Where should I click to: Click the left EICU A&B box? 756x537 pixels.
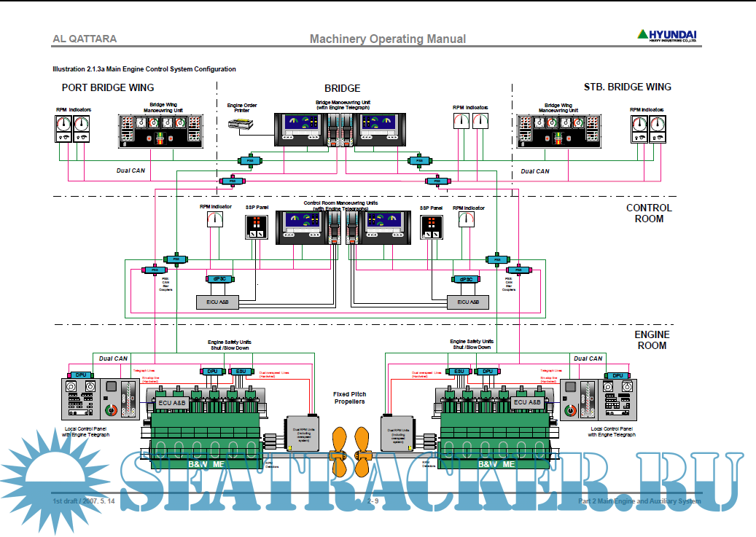point(218,302)
